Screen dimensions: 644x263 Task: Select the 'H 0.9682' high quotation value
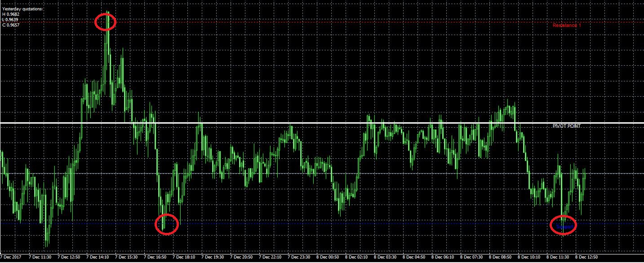tap(11, 14)
